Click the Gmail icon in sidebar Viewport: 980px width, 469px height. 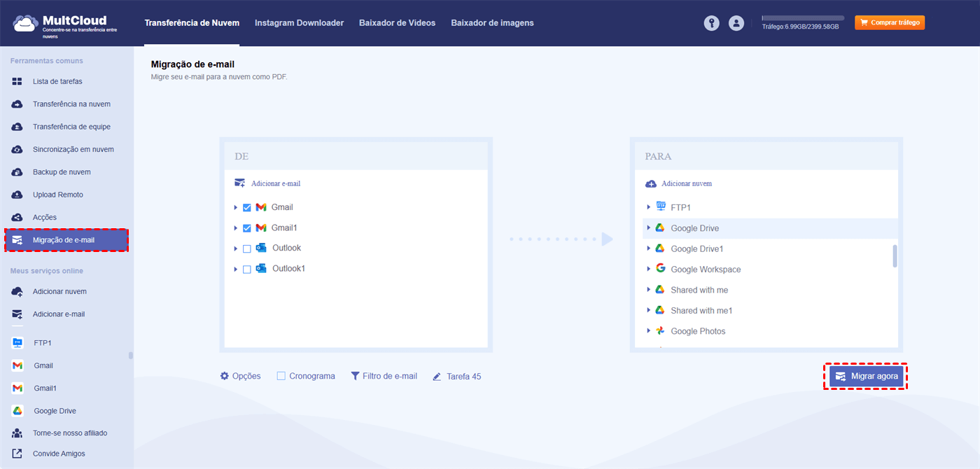(x=17, y=365)
